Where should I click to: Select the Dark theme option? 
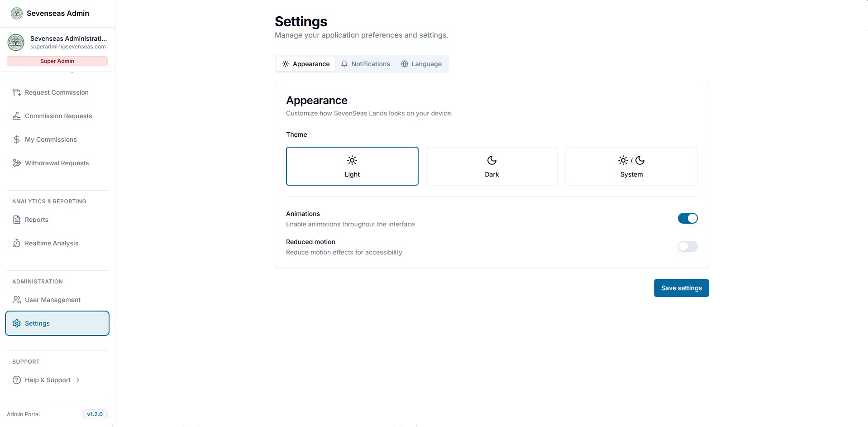point(491,166)
